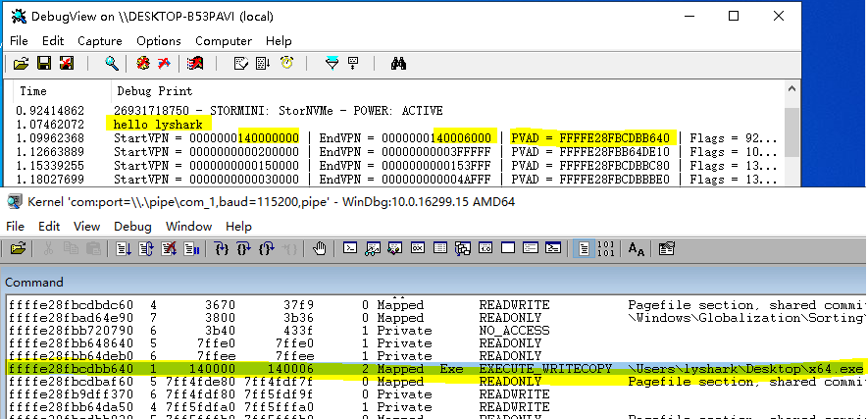Image resolution: width=868 pixels, height=419 pixels.
Task: Open Font settings with AA icon
Action: 637,248
